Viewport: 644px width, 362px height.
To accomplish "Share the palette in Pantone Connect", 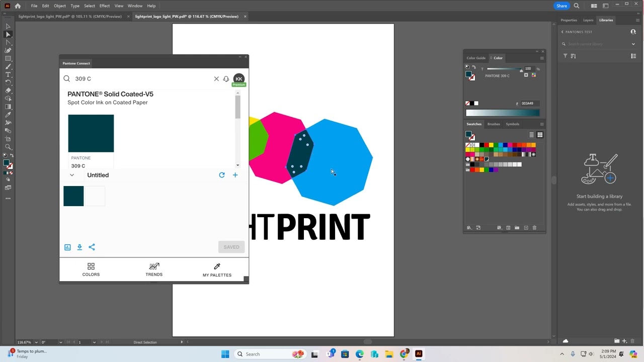I will click(x=92, y=247).
